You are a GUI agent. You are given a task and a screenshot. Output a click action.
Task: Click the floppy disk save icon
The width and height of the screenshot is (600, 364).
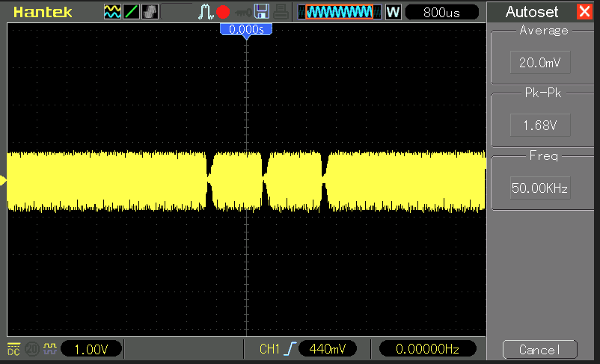click(262, 12)
